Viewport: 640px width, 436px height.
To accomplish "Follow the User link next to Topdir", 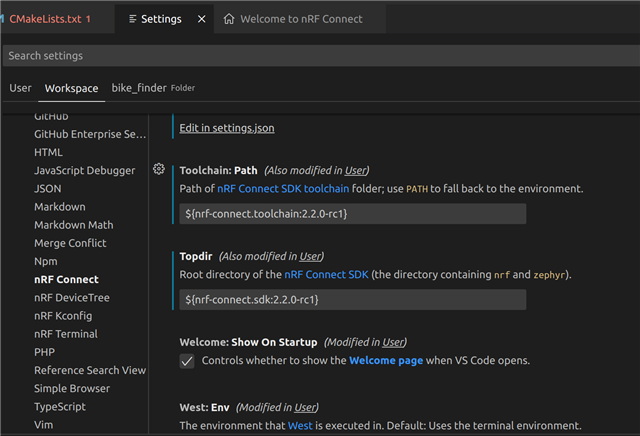I will point(310,256).
